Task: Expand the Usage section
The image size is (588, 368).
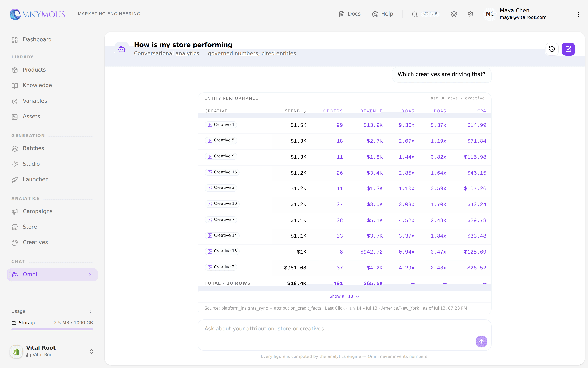Action: (52, 311)
